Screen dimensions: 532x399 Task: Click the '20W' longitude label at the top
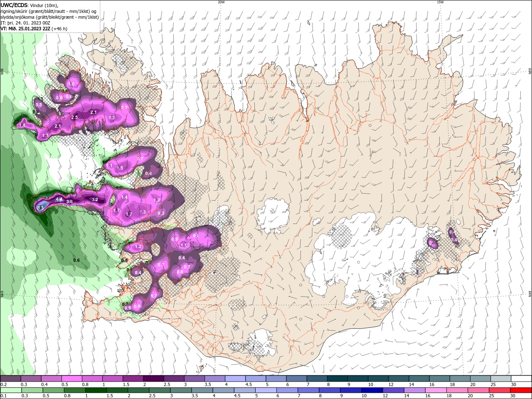click(x=221, y=2)
